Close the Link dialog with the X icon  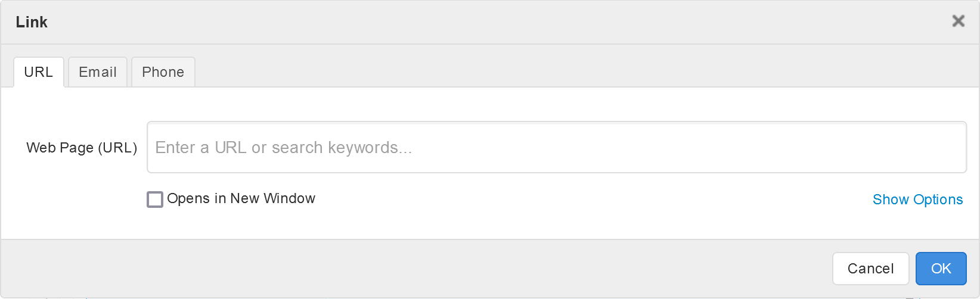coord(958,21)
